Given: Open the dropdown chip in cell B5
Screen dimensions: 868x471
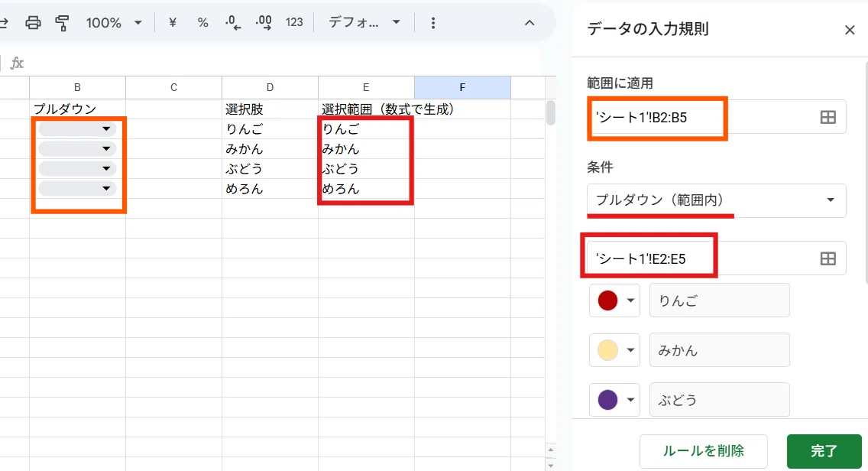Looking at the screenshot, I should click(77, 189).
